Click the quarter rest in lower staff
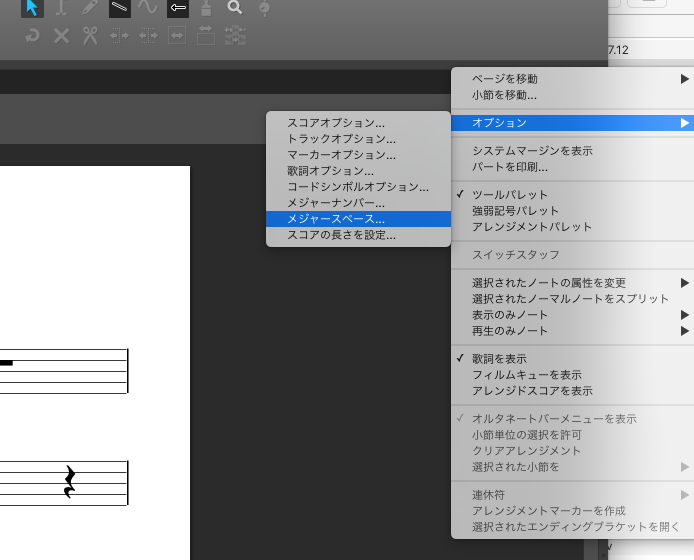The width and height of the screenshot is (694, 560). [69, 482]
